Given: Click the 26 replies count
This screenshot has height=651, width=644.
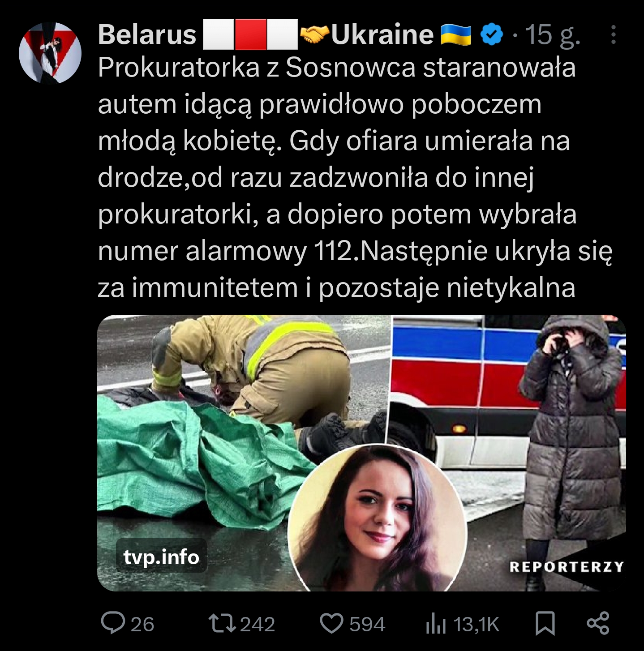Looking at the screenshot, I should click(x=142, y=624).
